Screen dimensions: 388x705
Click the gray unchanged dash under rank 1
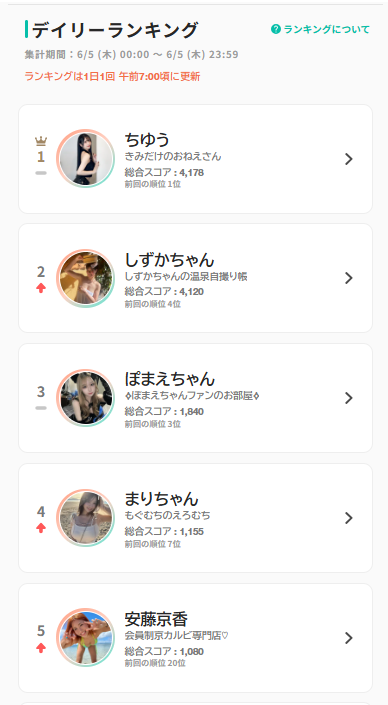41,173
